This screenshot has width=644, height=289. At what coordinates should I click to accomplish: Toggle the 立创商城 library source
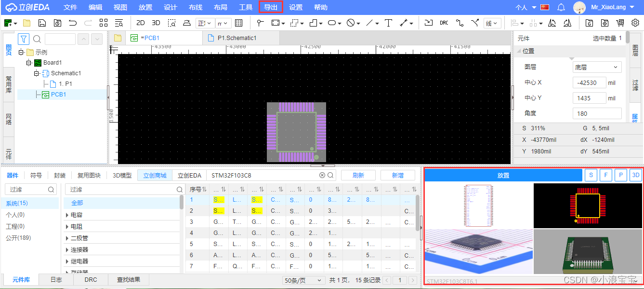[155, 176]
